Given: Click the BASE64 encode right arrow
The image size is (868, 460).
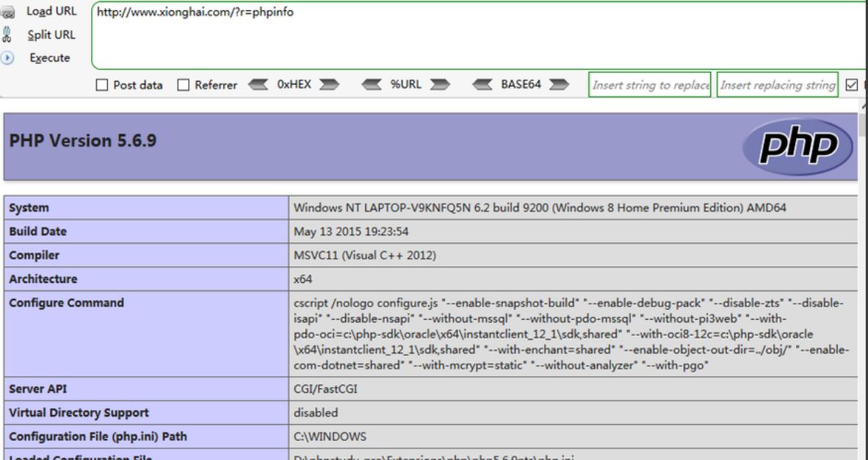Looking at the screenshot, I should point(560,85).
